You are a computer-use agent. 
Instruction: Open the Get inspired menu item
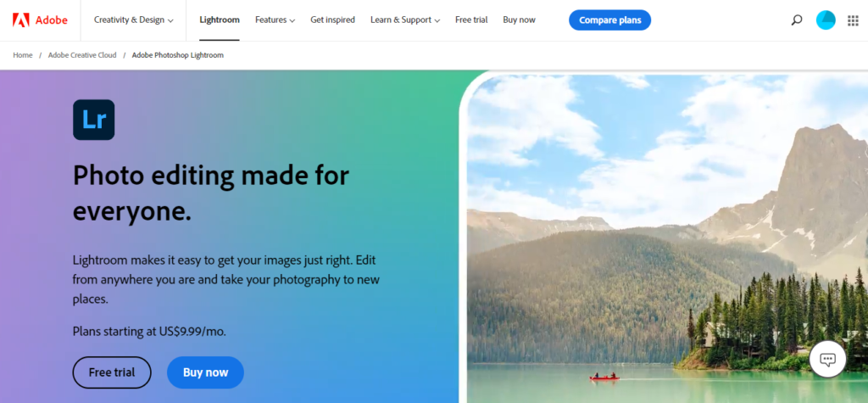click(x=332, y=20)
